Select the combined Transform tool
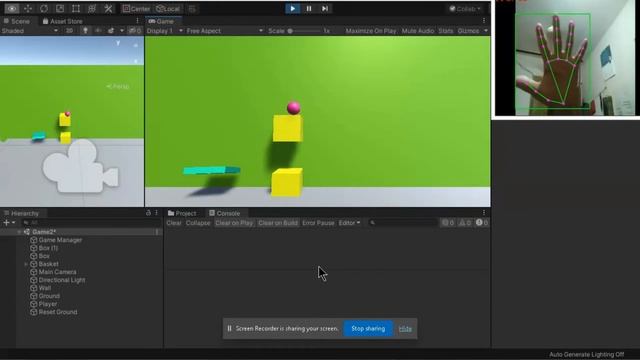 point(92,9)
